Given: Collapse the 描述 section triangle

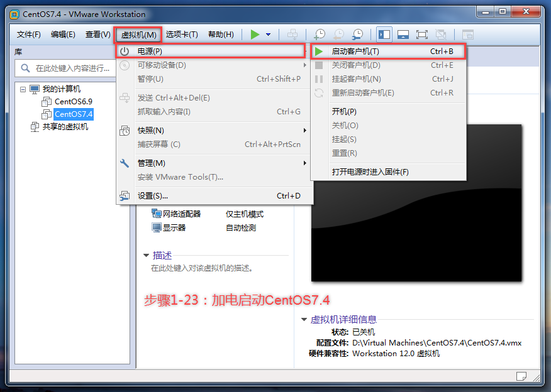Looking at the screenshot, I should (x=146, y=256).
